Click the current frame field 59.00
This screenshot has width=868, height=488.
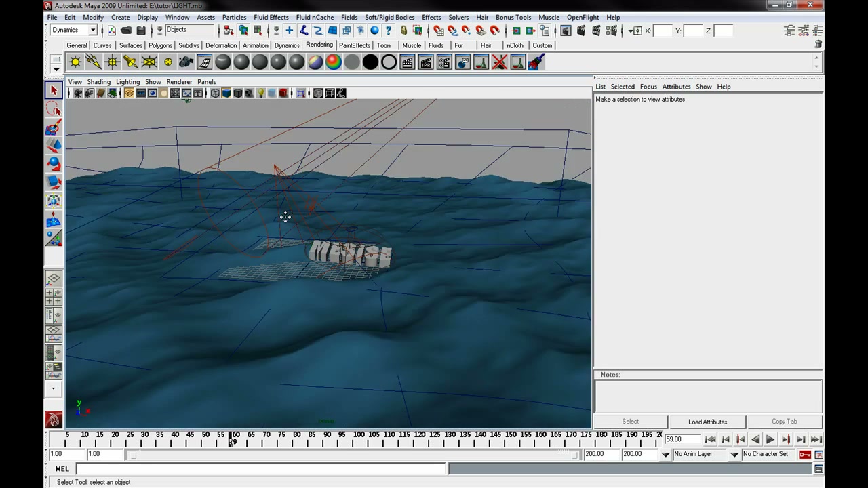(682, 439)
